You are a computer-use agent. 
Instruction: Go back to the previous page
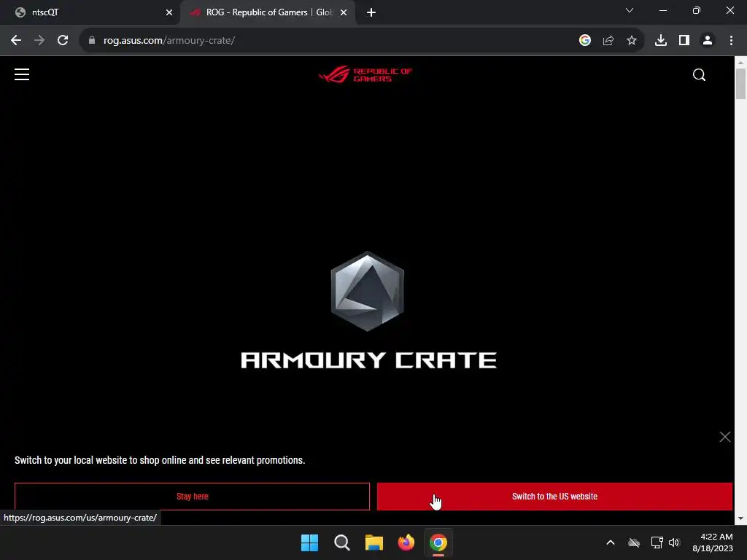16,41
